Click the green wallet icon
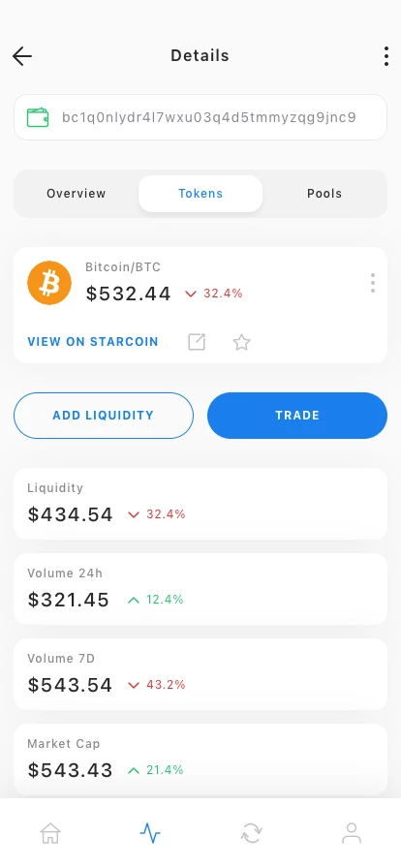The height and width of the screenshot is (868, 401). pyautogui.click(x=38, y=117)
